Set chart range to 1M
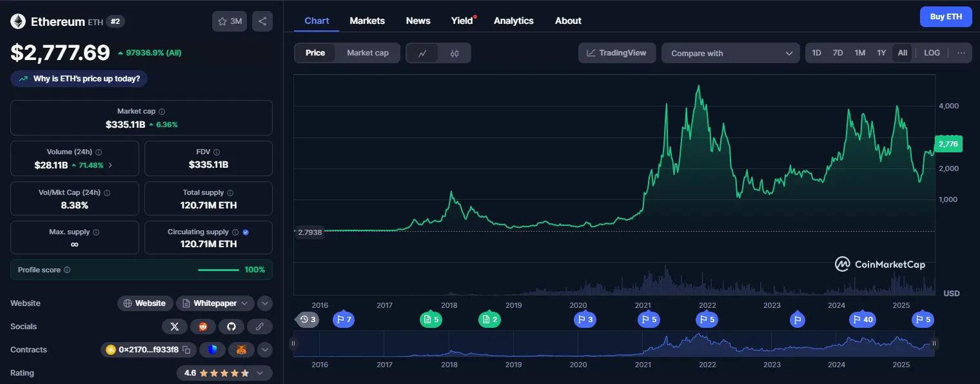The width and height of the screenshot is (980, 384). coord(859,53)
